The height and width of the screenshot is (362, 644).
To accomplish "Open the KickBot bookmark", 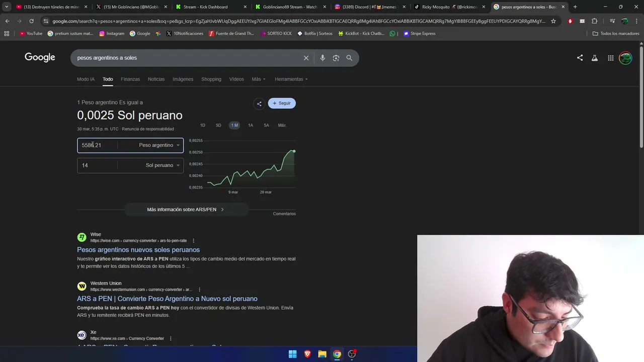I will (361, 34).
